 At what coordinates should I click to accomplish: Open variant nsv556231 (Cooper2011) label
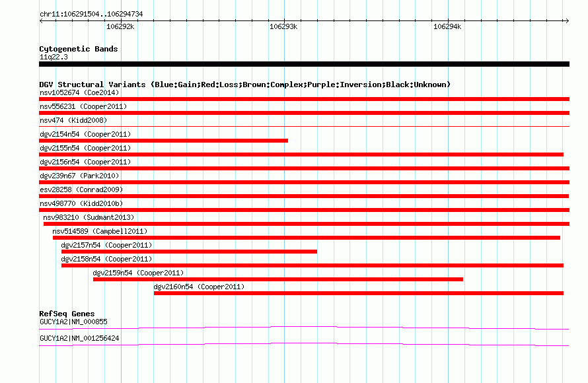(x=83, y=106)
